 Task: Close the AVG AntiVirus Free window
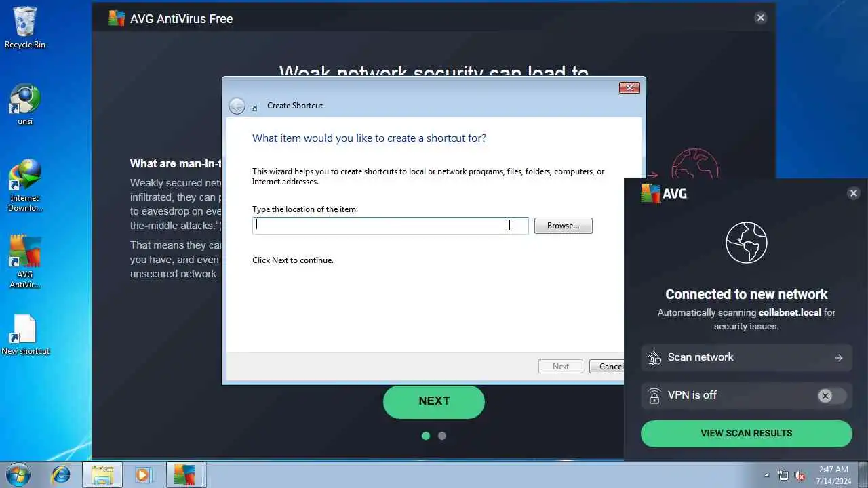pos(761,18)
